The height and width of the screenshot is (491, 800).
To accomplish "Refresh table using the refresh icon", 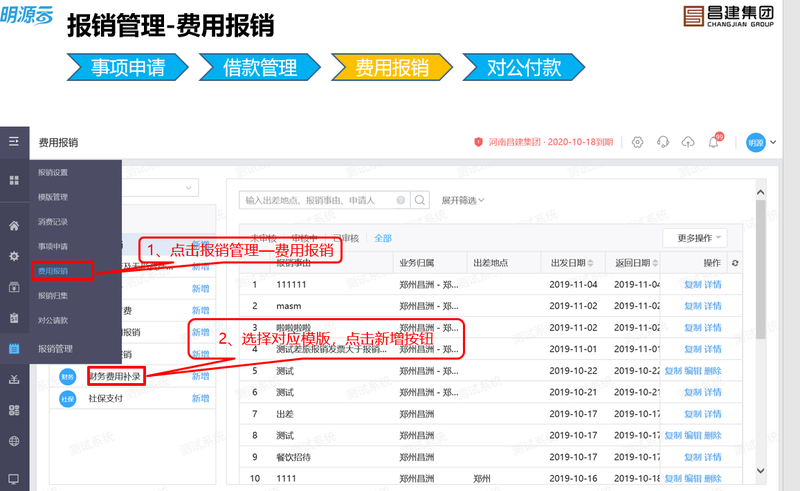I will point(735,263).
